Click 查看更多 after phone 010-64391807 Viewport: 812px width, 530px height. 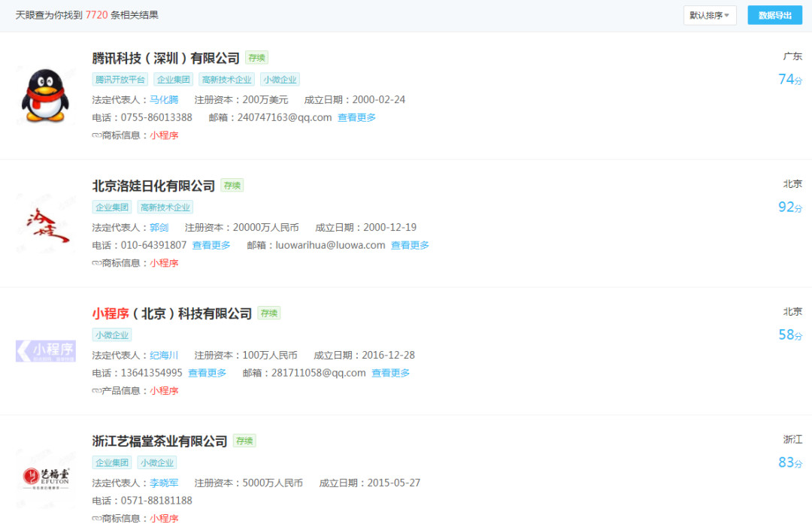pos(211,245)
